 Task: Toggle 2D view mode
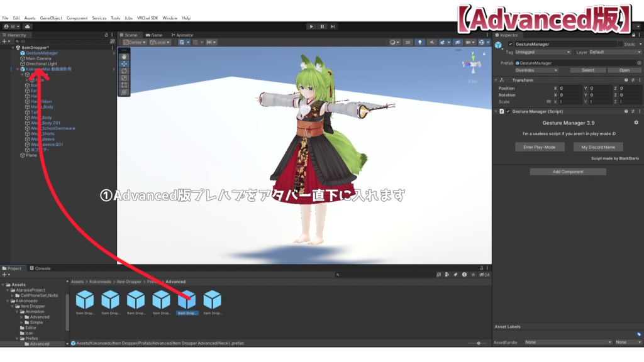point(408,42)
